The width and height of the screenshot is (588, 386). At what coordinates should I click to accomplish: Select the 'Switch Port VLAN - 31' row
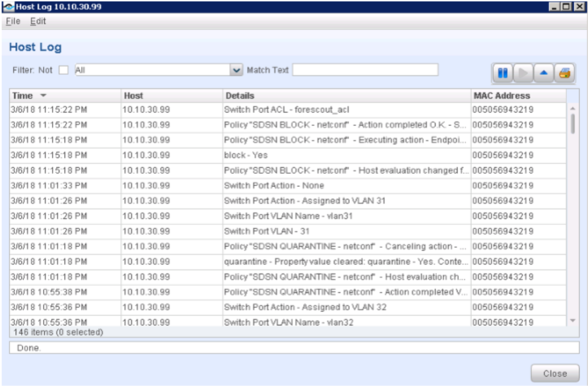point(288,231)
